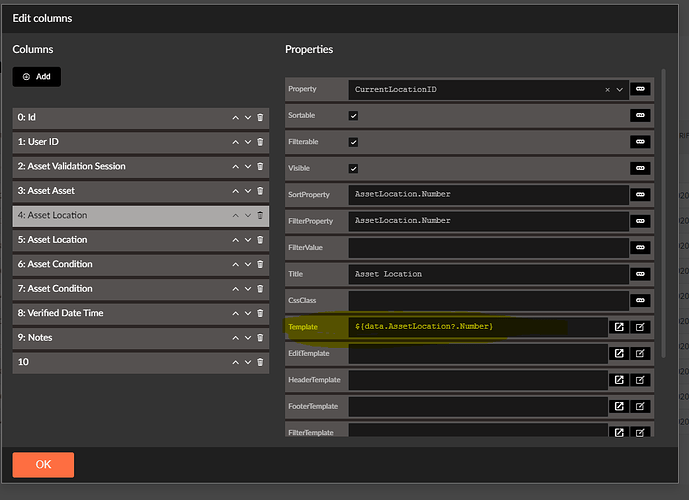The image size is (689, 500).
Task: Click the FilterProperty input field
Action: (489, 221)
